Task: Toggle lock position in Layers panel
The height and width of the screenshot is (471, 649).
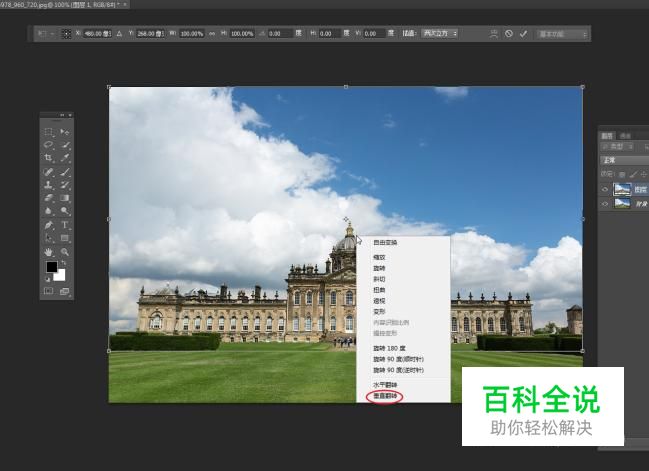Action: click(644, 174)
